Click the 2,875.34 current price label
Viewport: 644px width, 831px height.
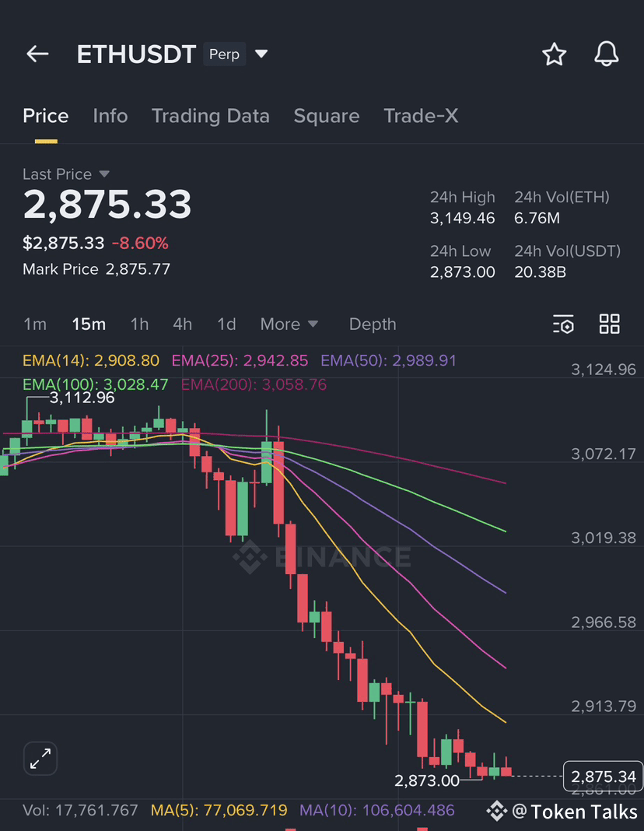(602, 777)
